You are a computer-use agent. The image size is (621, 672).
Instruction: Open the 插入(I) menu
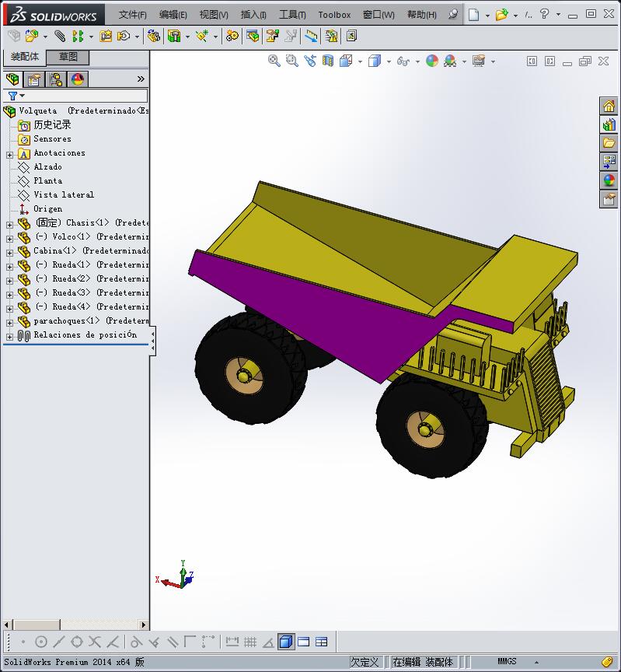point(253,15)
